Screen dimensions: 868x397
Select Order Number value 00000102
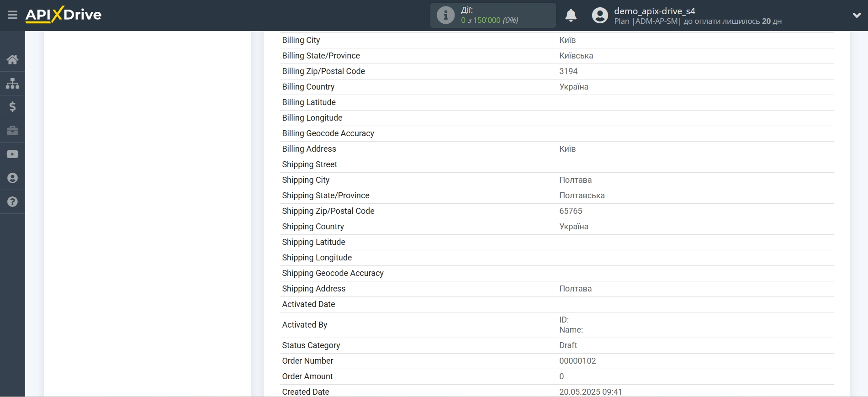point(577,361)
